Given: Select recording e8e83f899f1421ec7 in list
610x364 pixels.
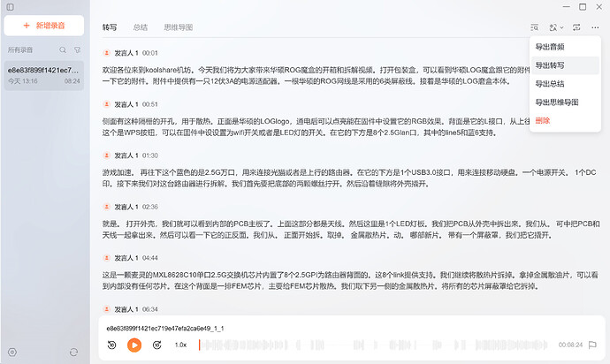Looking at the screenshot, I should click(x=44, y=75).
